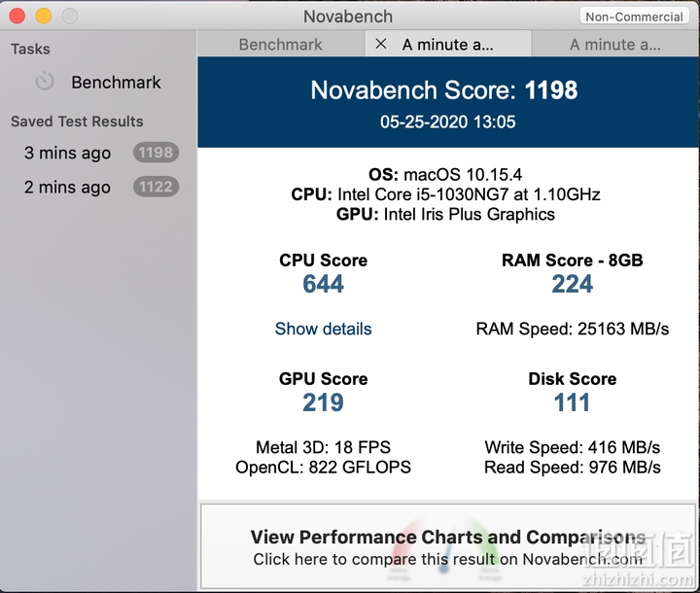The width and height of the screenshot is (700, 593).
Task: Show details of the CPU score
Action: (x=323, y=329)
